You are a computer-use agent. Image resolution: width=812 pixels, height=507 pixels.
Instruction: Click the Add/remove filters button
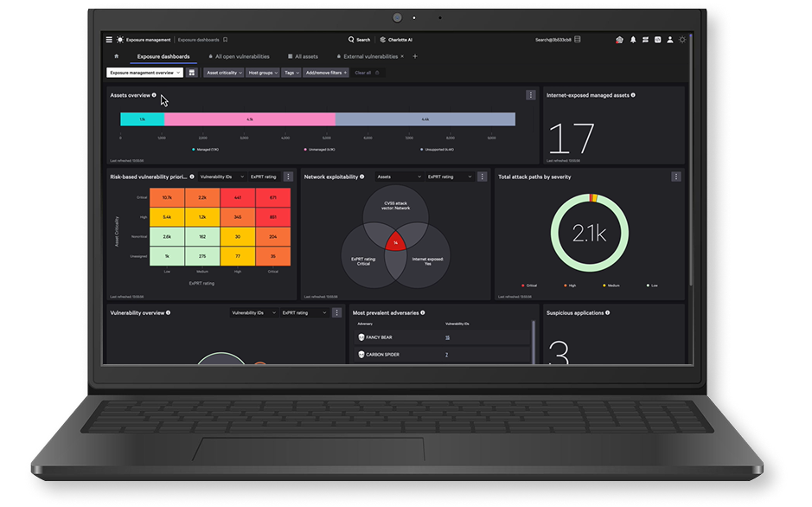[325, 73]
